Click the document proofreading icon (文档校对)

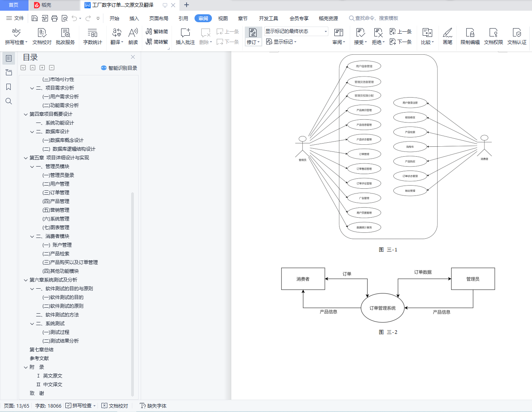(x=42, y=36)
